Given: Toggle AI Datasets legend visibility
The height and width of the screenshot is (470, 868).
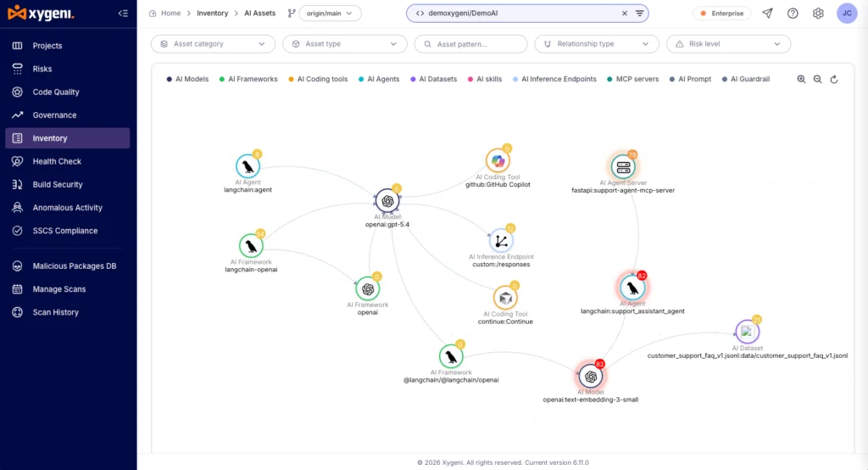Looking at the screenshot, I should [433, 79].
